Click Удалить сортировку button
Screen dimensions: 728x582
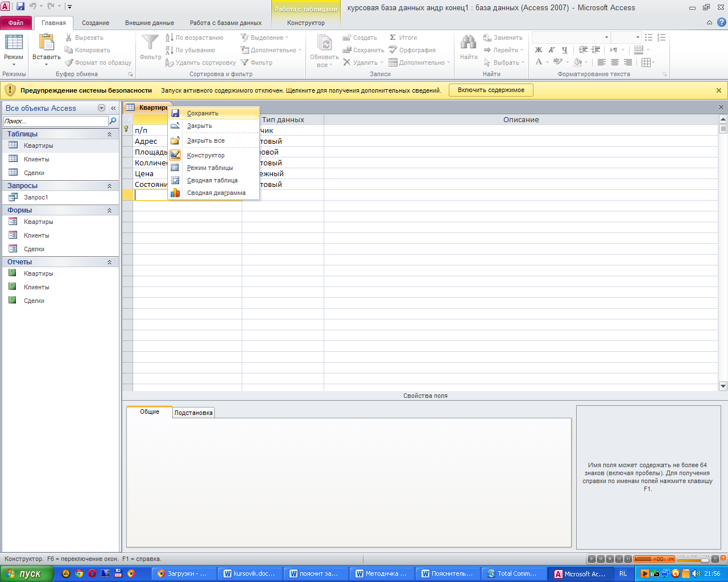pos(201,63)
